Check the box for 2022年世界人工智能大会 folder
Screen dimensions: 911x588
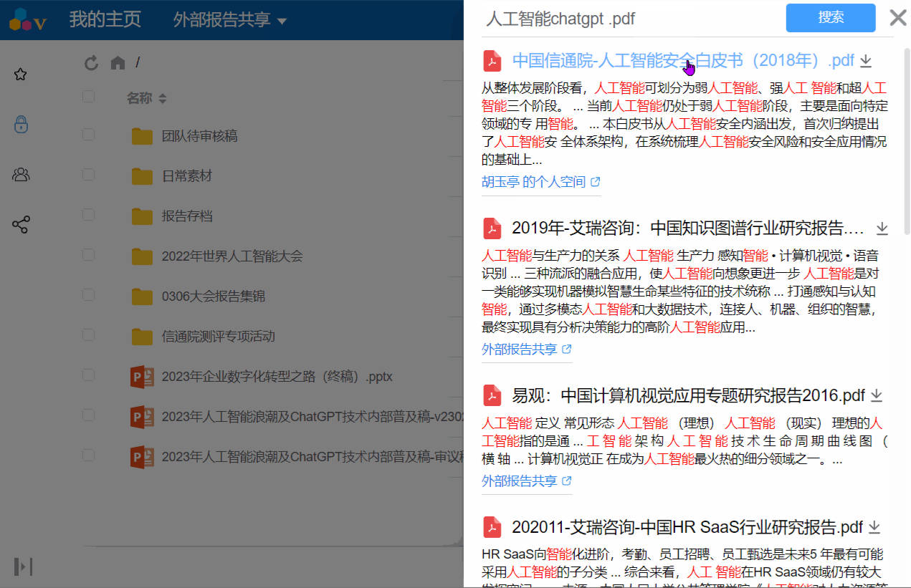pyautogui.click(x=88, y=255)
